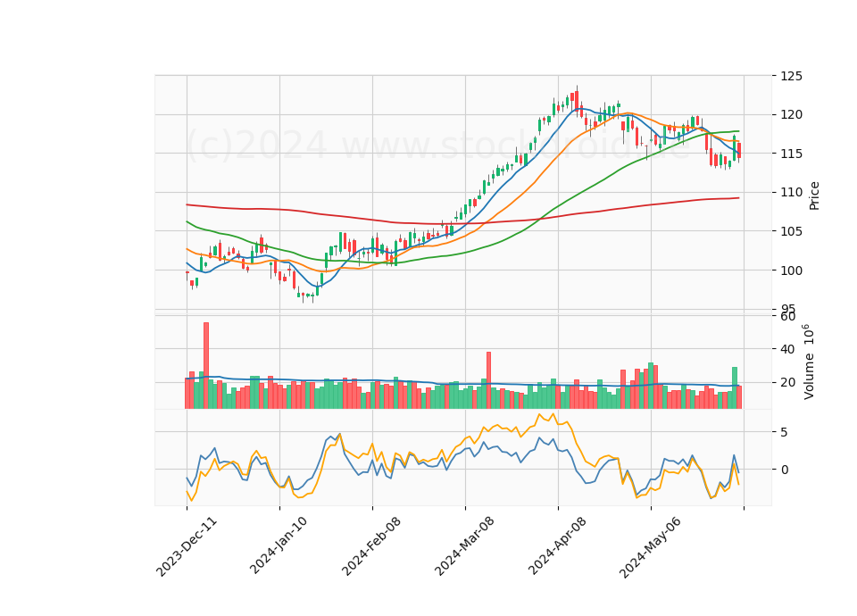Click the 40 volume axis value

(787, 349)
